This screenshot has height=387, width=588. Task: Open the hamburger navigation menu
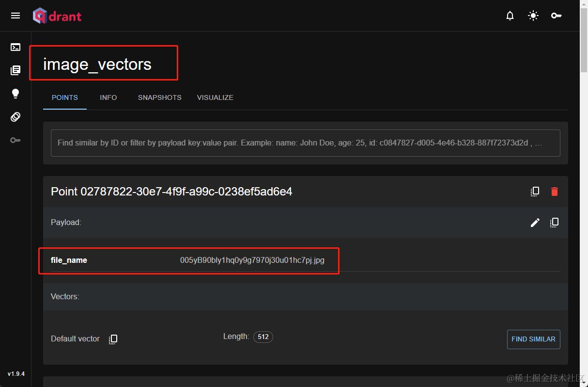click(x=15, y=16)
